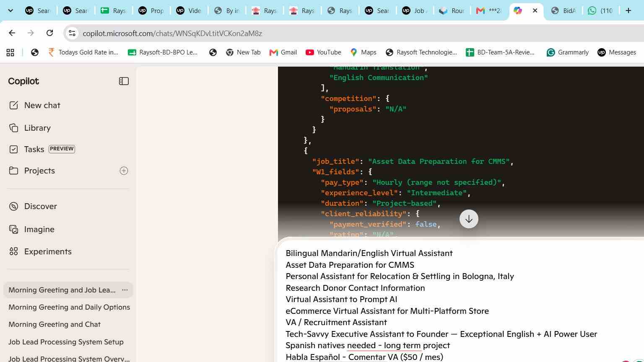The width and height of the screenshot is (644, 362).
Task: Open a new browser tab
Action: coord(628,10)
